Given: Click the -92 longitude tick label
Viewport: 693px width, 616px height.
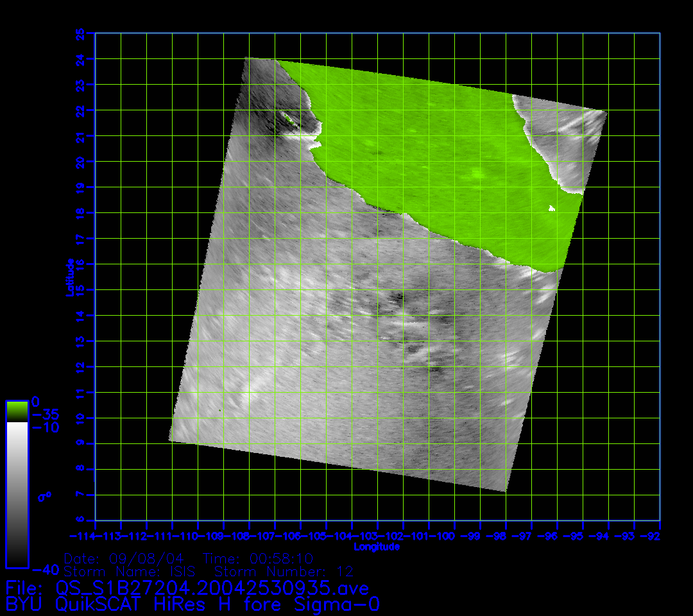Looking at the screenshot, I should tap(653, 535).
